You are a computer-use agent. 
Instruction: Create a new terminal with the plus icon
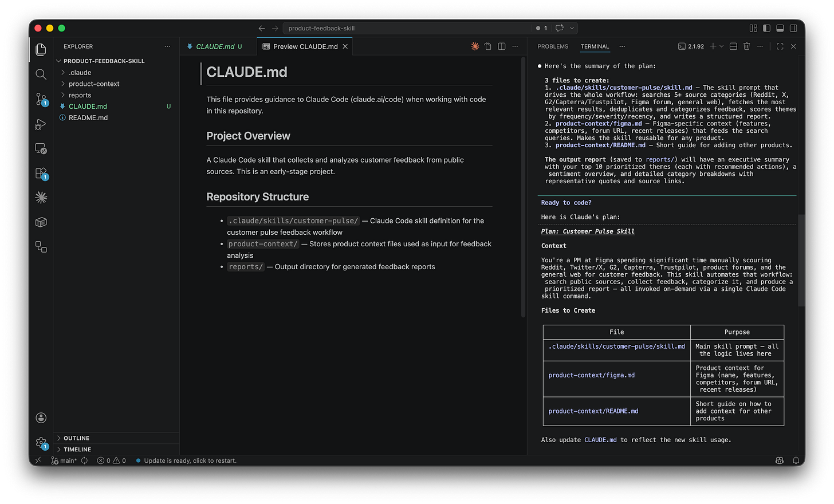coord(713,46)
